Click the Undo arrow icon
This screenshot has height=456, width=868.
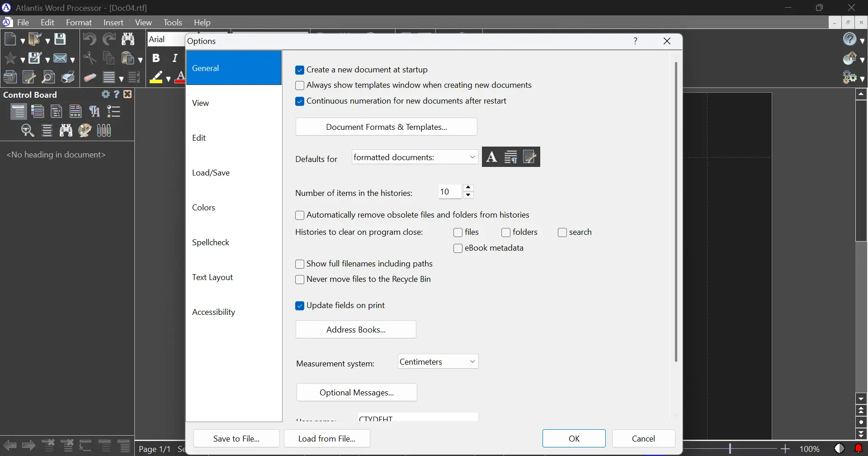(x=89, y=39)
